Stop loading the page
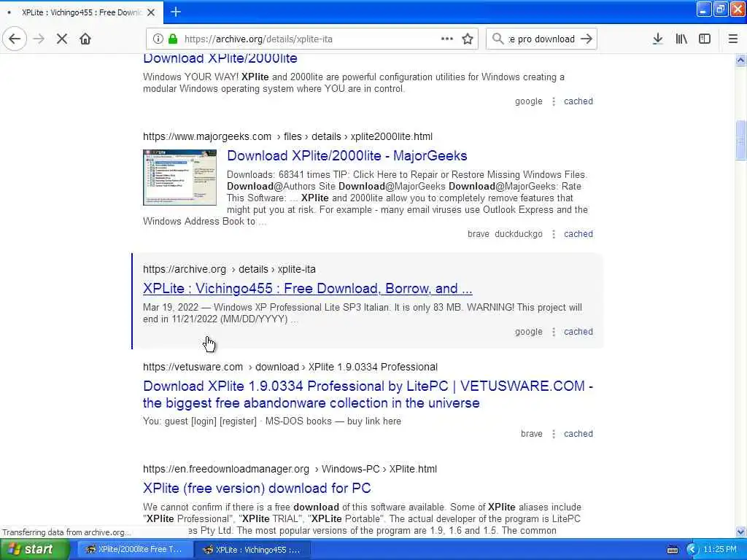This screenshot has height=560, width=747. pyautogui.click(x=62, y=39)
